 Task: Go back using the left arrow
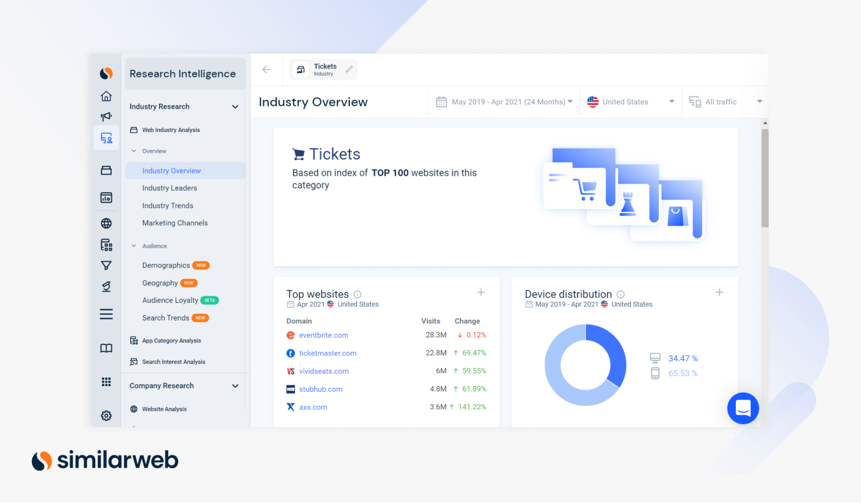(267, 70)
